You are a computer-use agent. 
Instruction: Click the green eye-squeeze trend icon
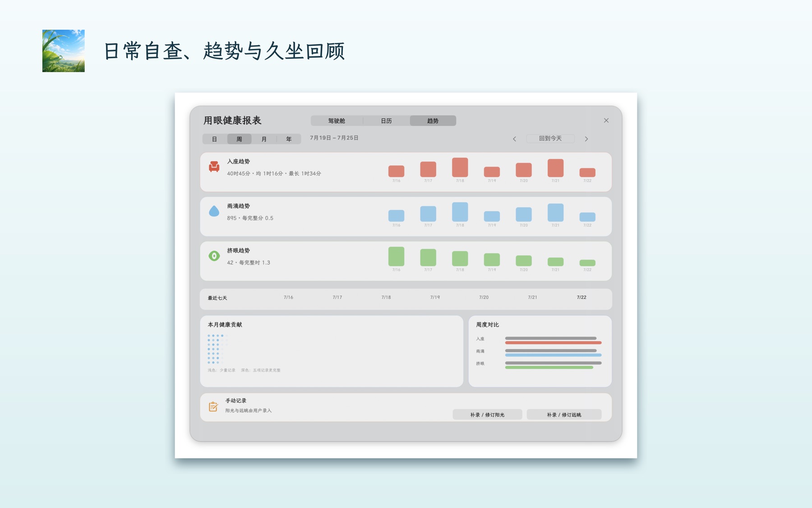(x=214, y=256)
